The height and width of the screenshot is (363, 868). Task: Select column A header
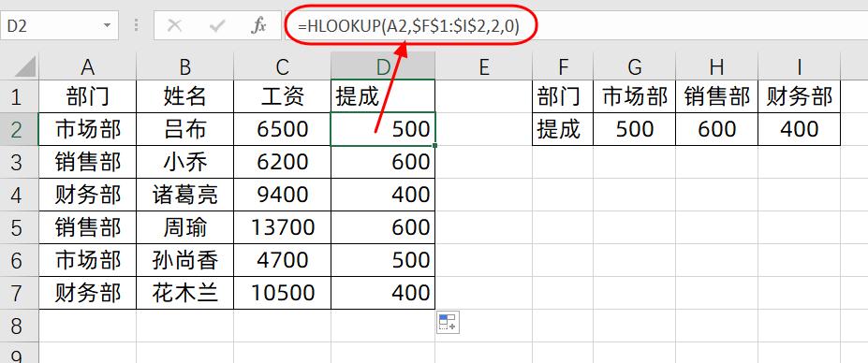(x=87, y=67)
